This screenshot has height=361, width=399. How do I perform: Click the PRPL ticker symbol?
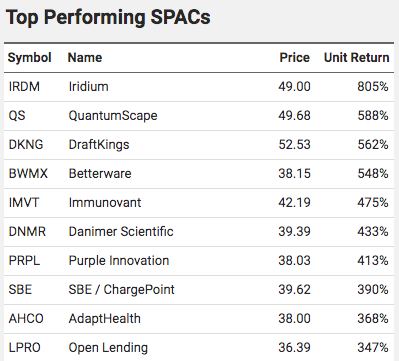pos(24,261)
